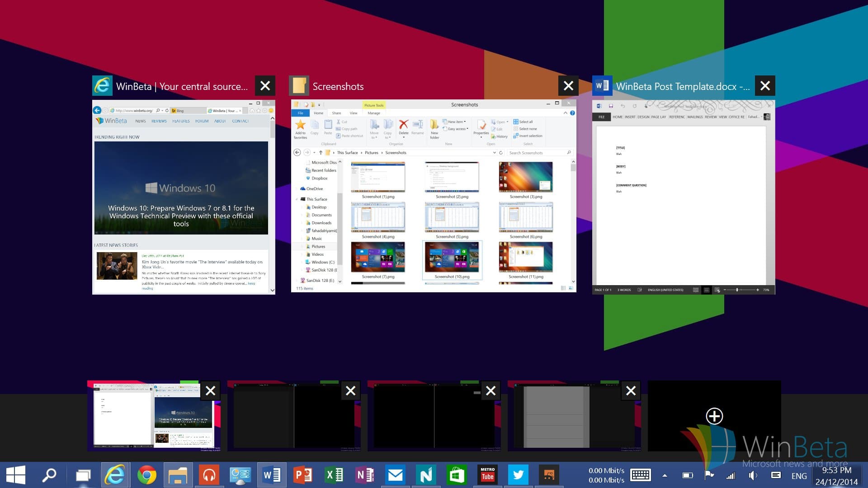This screenshot has height=488, width=868.
Task: Open the New item dropdown
Action: pos(454,122)
